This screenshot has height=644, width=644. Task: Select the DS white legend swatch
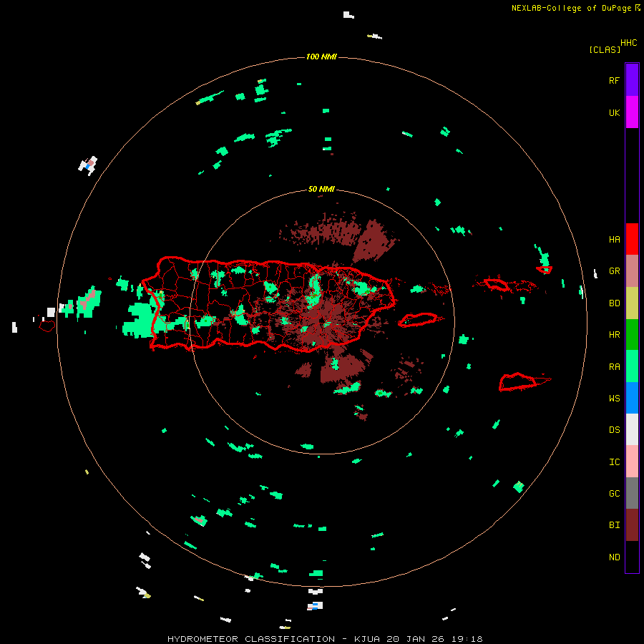click(632, 429)
